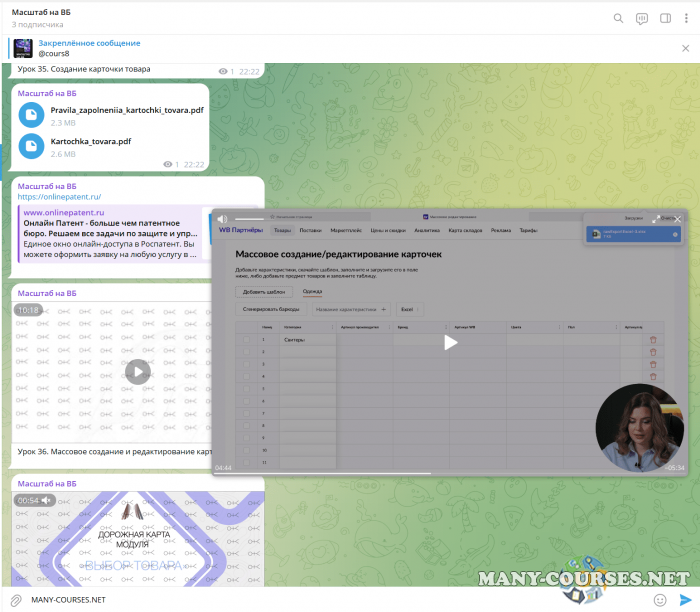Download Pravila_zapolneniia_kartochki_tovara.pdf file
700x612 pixels.
[x=32, y=115]
